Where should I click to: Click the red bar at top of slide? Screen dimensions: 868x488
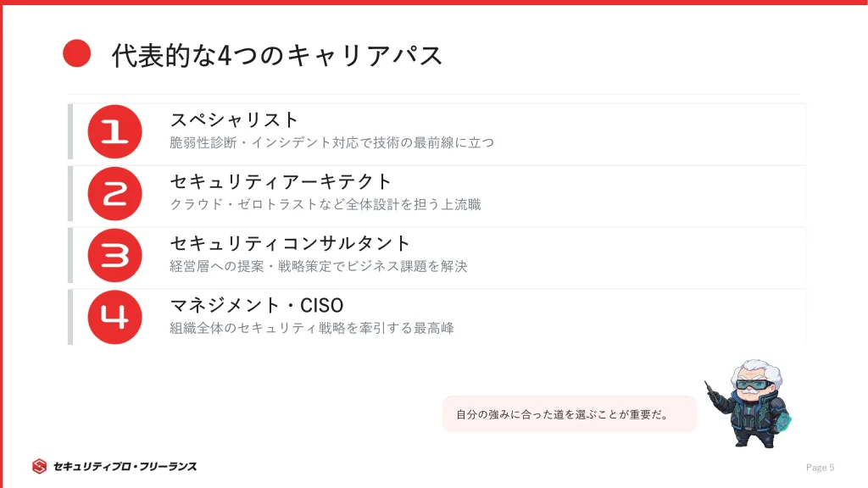click(x=434, y=3)
